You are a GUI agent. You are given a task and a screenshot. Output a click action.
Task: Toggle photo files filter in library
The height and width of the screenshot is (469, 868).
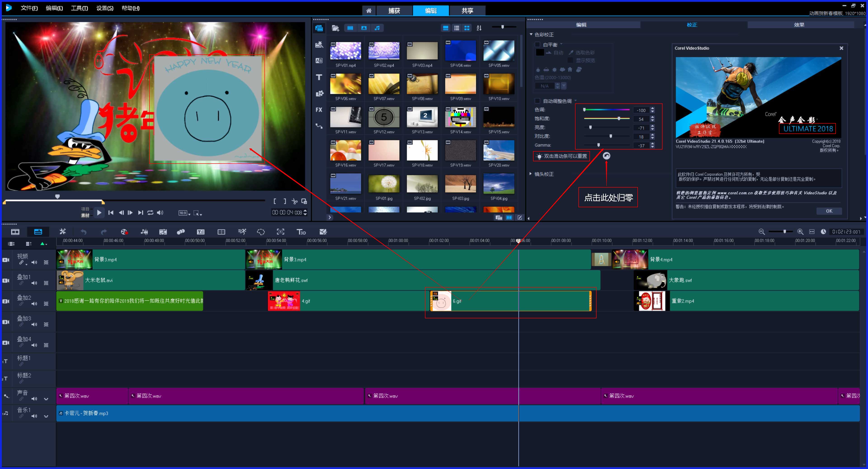tap(364, 28)
